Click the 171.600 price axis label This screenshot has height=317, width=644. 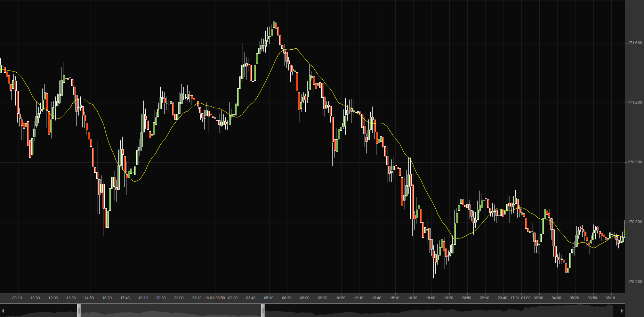tap(635, 43)
